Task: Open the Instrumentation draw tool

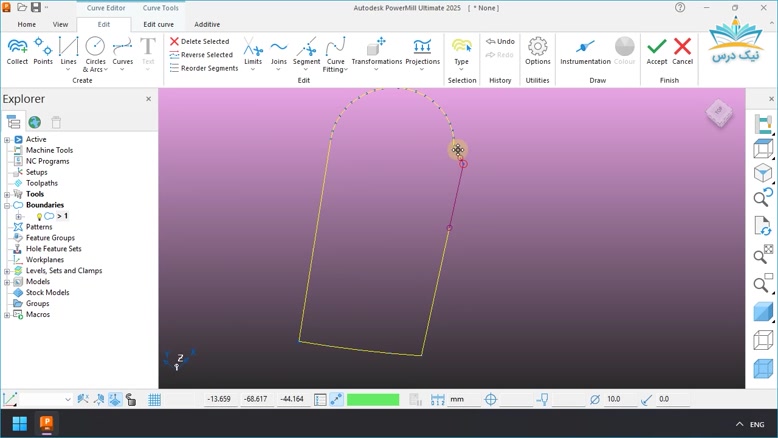Action: tap(585, 51)
